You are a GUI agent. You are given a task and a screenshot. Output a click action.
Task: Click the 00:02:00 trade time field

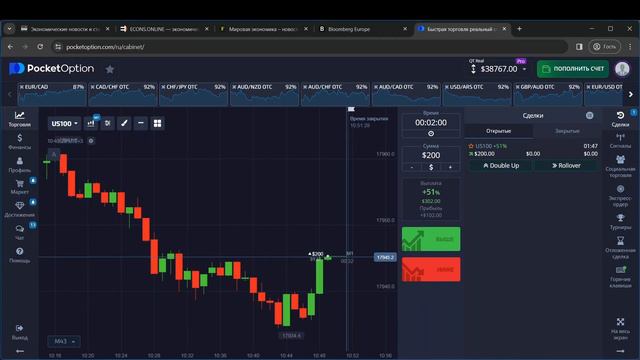point(431,122)
